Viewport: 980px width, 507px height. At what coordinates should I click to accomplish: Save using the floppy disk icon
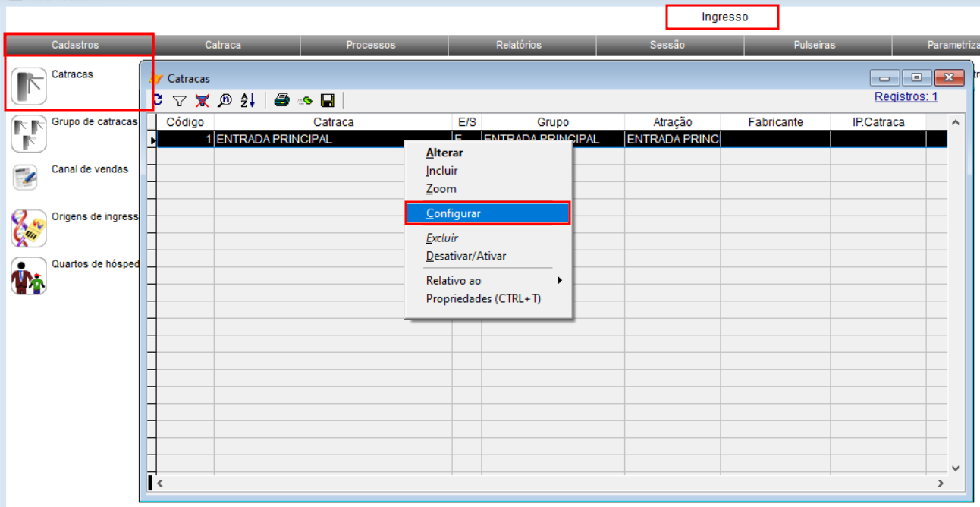click(328, 100)
